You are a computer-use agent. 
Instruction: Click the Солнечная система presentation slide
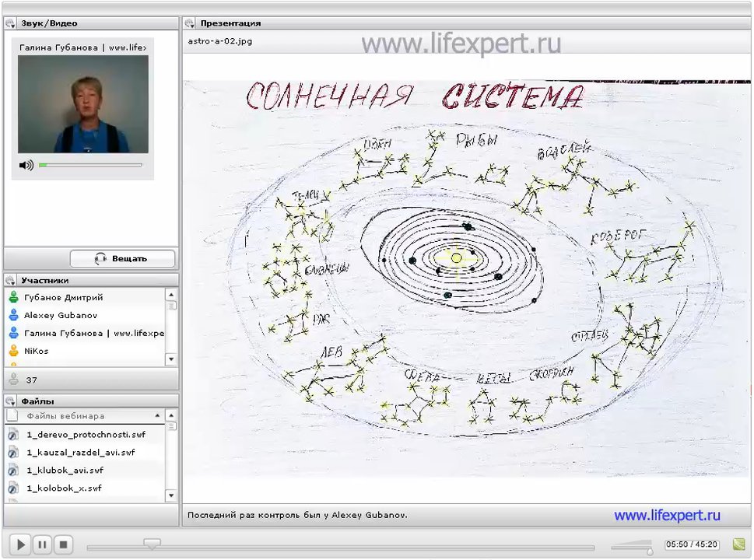[466, 278]
